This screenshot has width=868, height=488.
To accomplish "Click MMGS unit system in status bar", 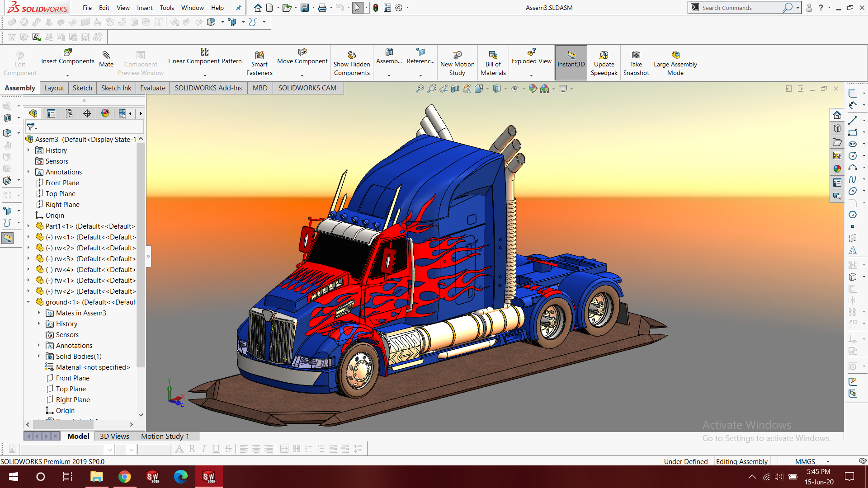I will [805, 461].
